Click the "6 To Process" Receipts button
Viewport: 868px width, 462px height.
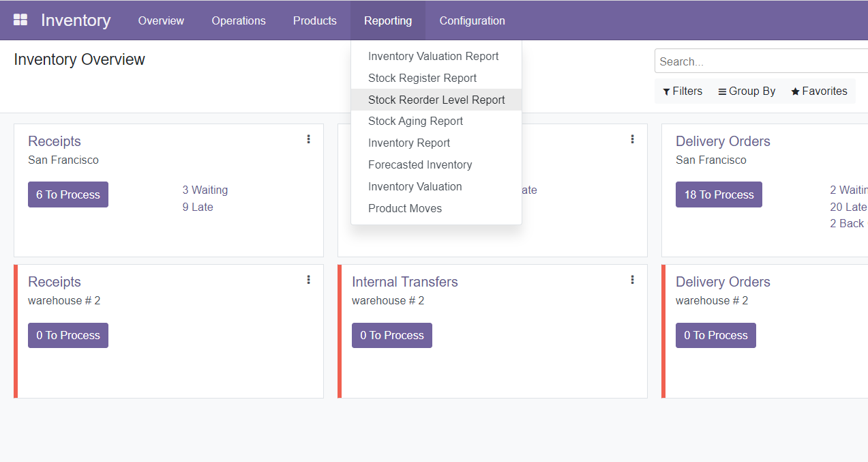pos(68,194)
